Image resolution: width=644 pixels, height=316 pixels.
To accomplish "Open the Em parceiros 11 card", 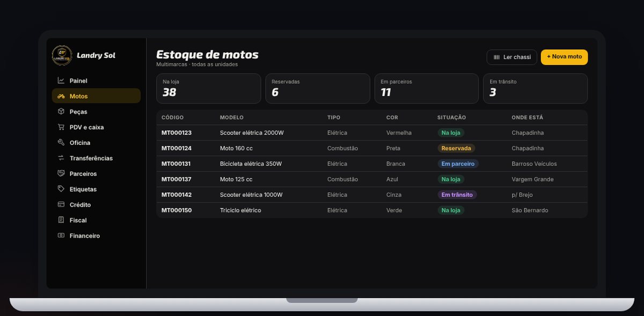I will (427, 89).
